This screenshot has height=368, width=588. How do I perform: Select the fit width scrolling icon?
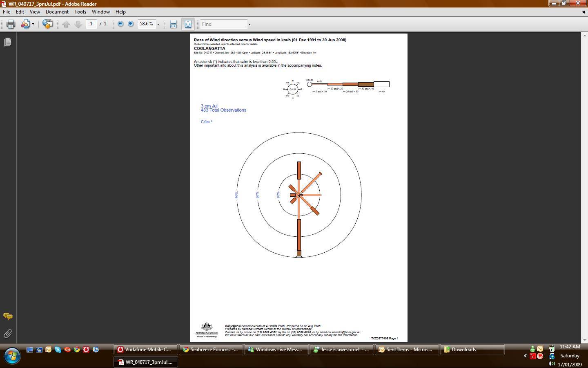[x=173, y=24]
